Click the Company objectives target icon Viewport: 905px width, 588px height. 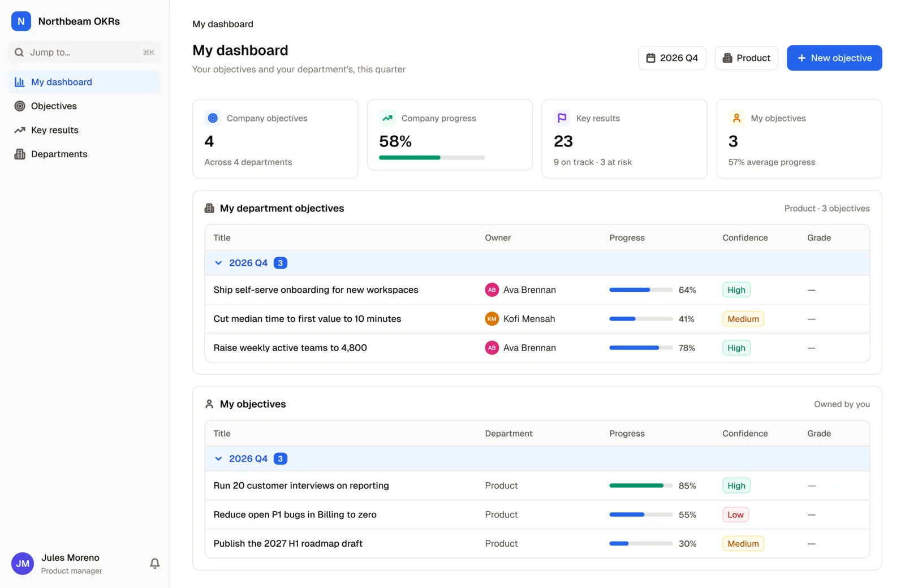tap(213, 118)
